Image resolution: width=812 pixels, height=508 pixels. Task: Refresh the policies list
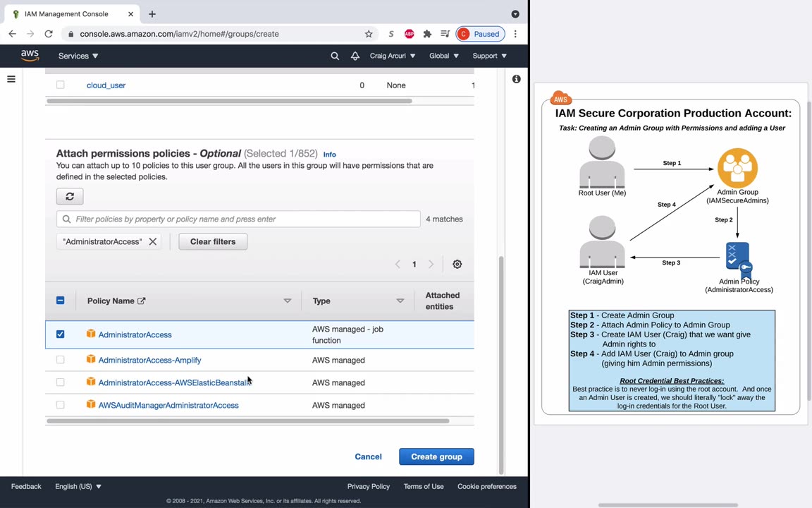coord(70,196)
